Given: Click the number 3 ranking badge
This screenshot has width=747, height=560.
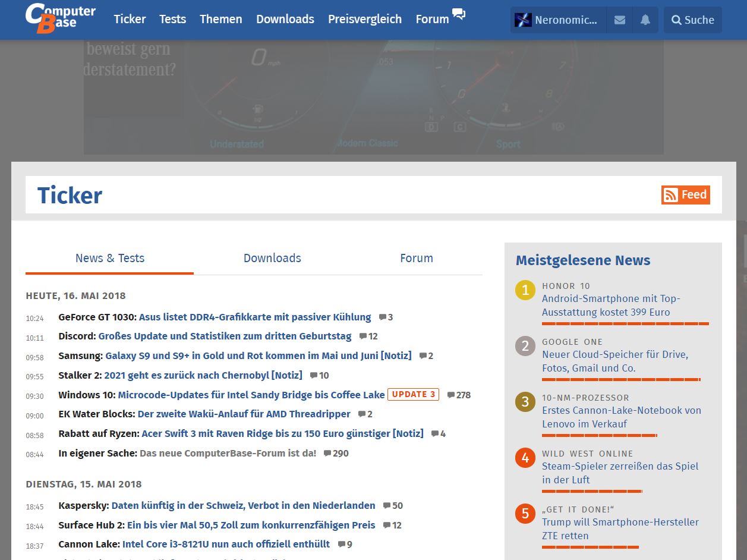Looking at the screenshot, I should tap(525, 402).
